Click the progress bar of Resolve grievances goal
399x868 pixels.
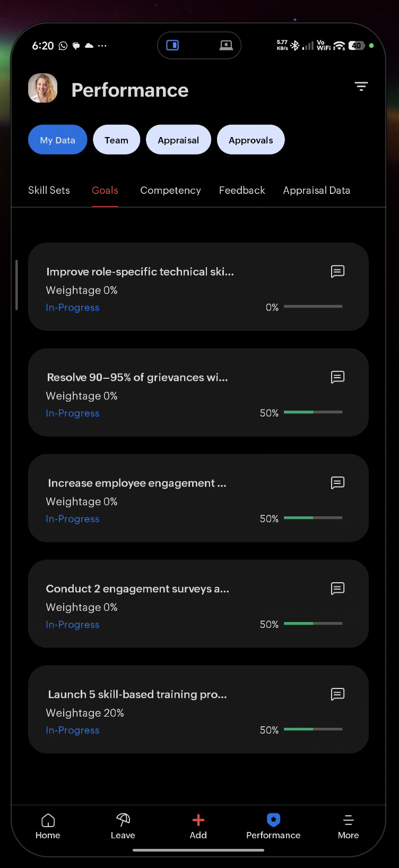(313, 412)
